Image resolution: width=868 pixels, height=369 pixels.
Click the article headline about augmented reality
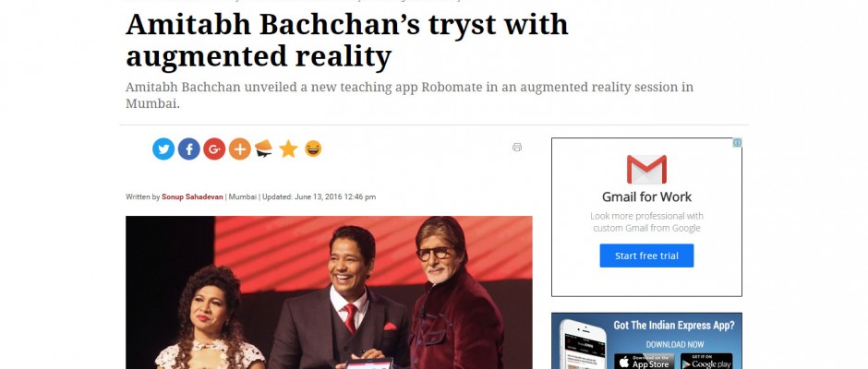point(346,41)
